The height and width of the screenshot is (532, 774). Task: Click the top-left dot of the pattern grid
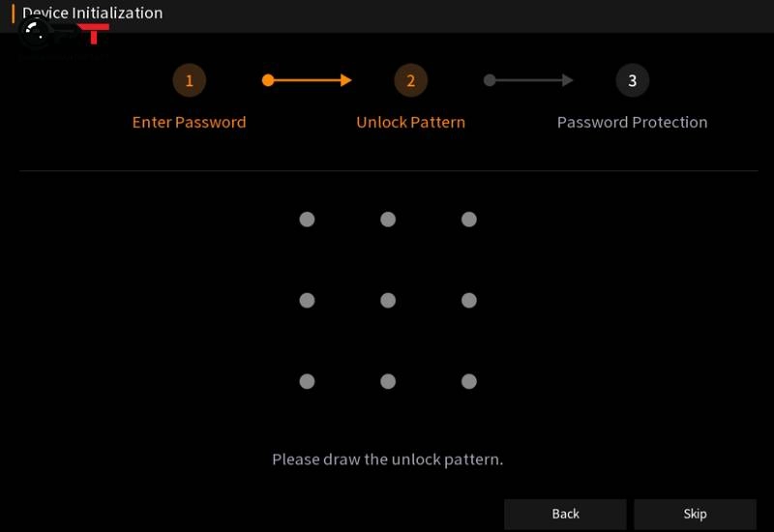pyautogui.click(x=307, y=220)
